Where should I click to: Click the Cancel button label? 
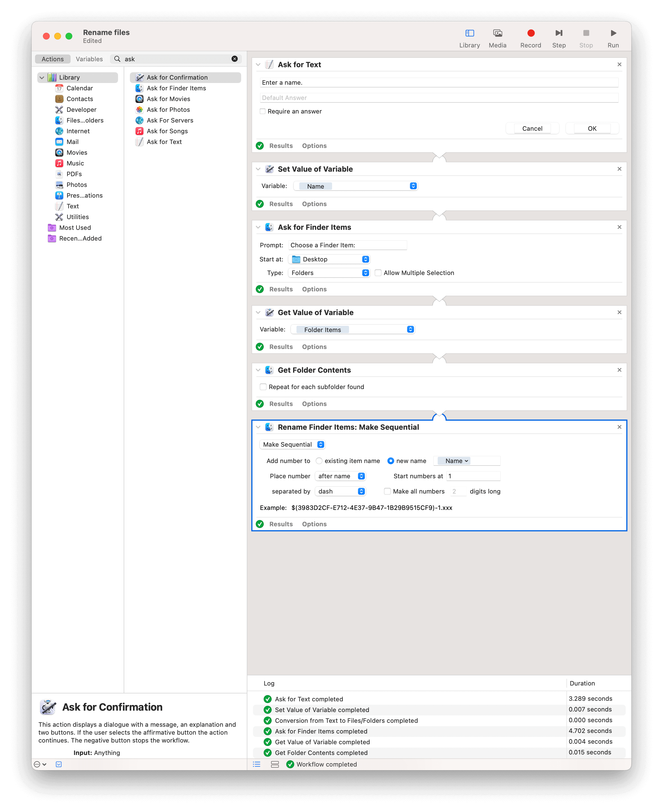pos(532,128)
